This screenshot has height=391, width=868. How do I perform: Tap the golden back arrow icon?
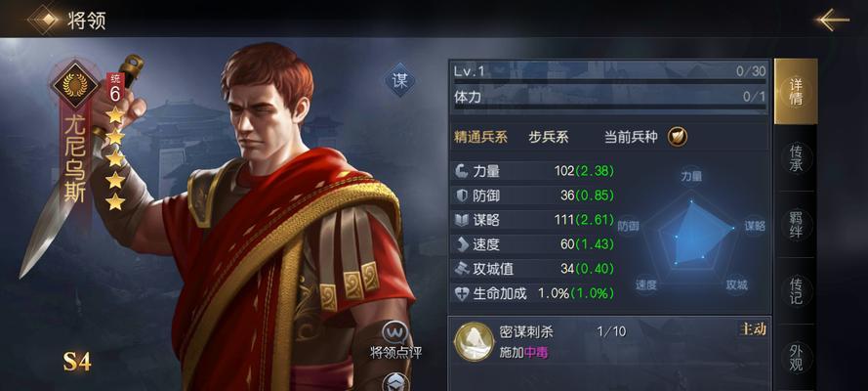pos(832,20)
